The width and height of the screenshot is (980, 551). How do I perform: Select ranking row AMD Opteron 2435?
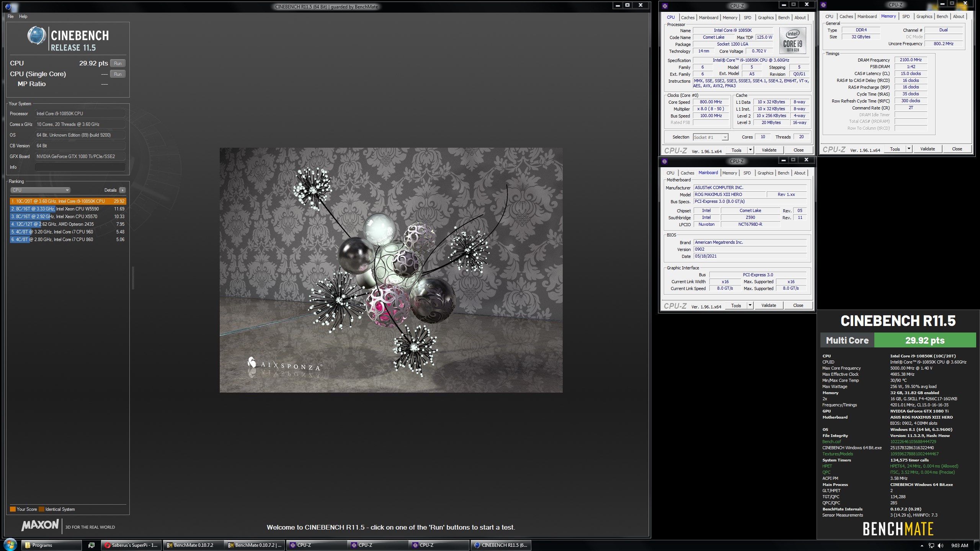[68, 224]
